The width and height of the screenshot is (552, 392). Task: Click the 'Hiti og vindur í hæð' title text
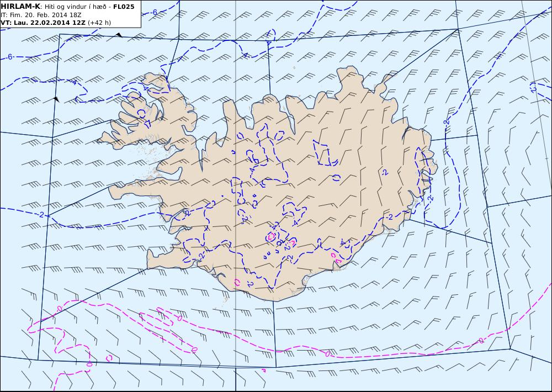pos(75,7)
